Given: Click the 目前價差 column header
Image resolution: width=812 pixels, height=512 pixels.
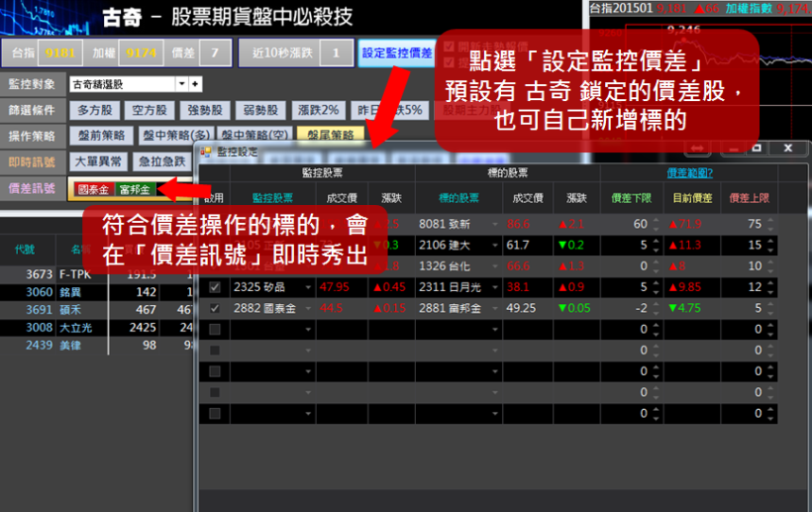Looking at the screenshot, I should click(x=692, y=198).
